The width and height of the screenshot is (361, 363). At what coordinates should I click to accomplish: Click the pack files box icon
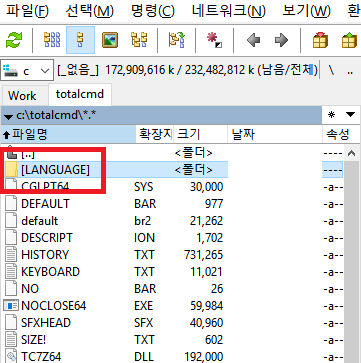[320, 40]
